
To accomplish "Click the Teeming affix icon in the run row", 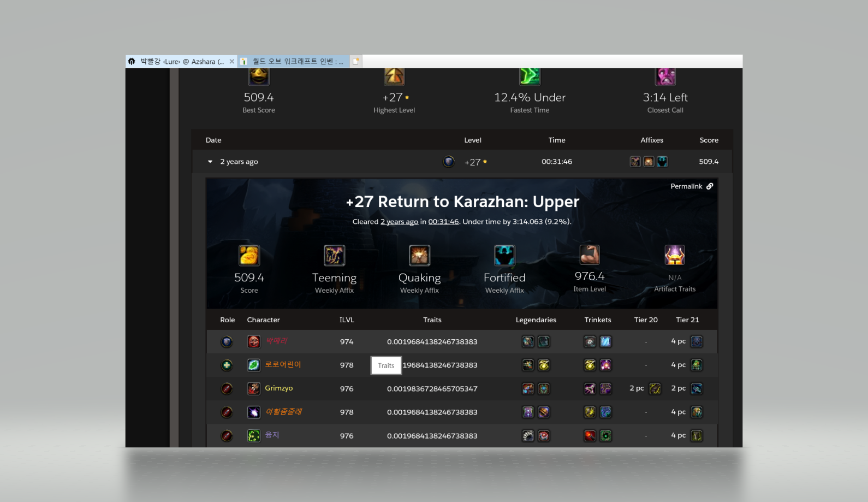I will pyautogui.click(x=635, y=162).
